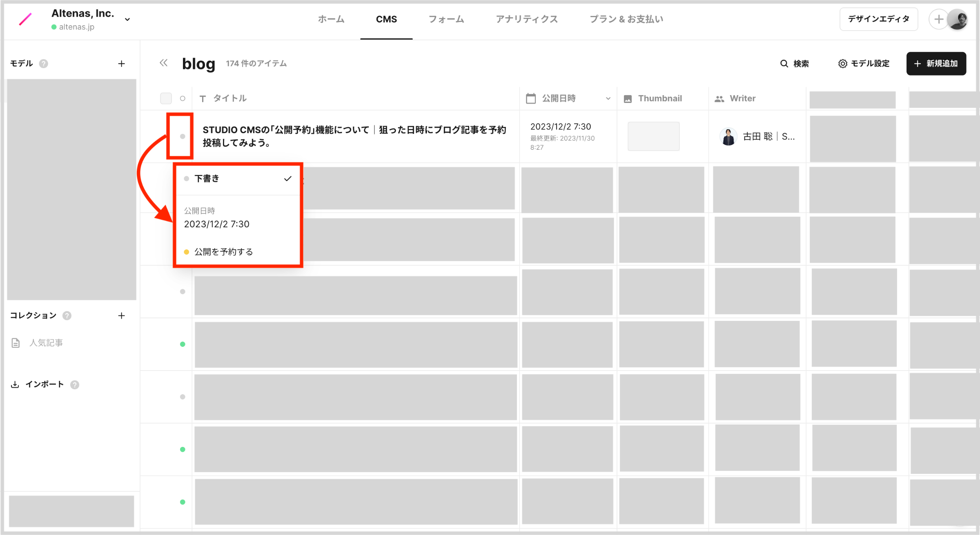Screen dimensions: 980x535
Task: Collapse the sidebar with double chevron
Action: click(x=164, y=63)
